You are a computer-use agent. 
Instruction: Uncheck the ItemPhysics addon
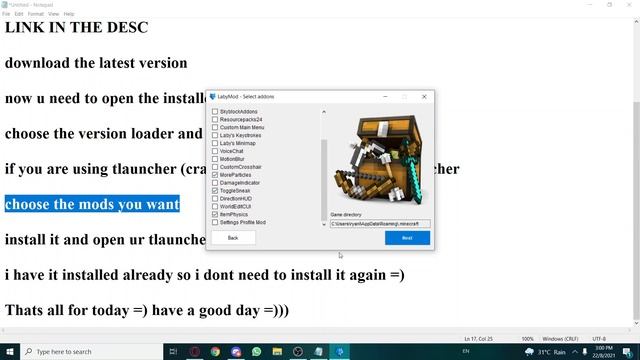215,214
